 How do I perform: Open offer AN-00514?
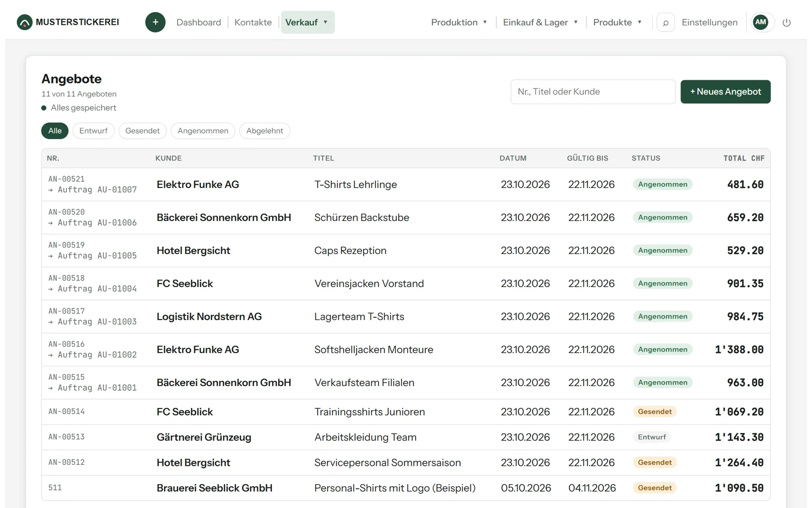coord(66,411)
